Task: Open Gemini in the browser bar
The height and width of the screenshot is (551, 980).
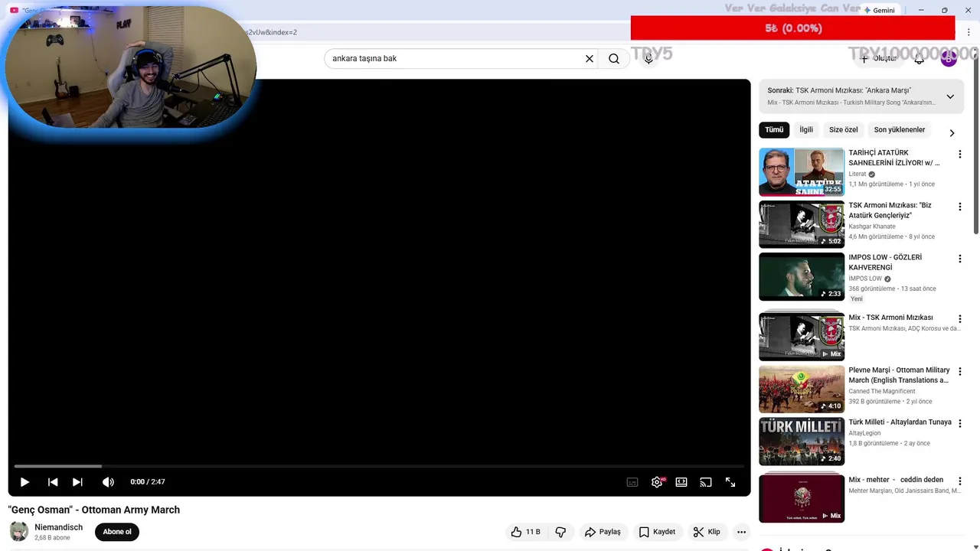Action: (x=879, y=11)
